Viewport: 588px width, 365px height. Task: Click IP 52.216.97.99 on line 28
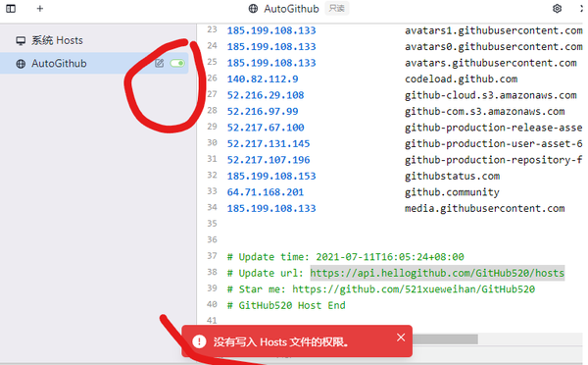click(263, 111)
